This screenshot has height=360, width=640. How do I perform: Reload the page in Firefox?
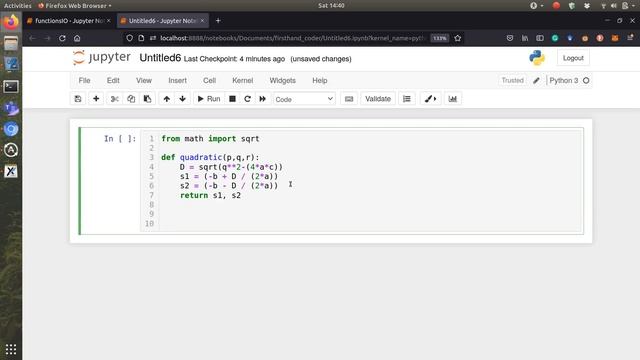(x=62, y=38)
